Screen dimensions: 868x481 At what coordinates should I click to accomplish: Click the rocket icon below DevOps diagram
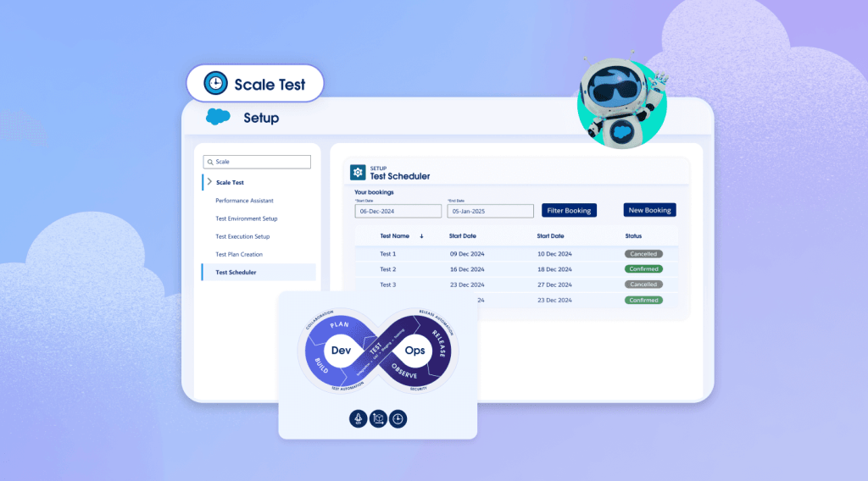pos(359,419)
